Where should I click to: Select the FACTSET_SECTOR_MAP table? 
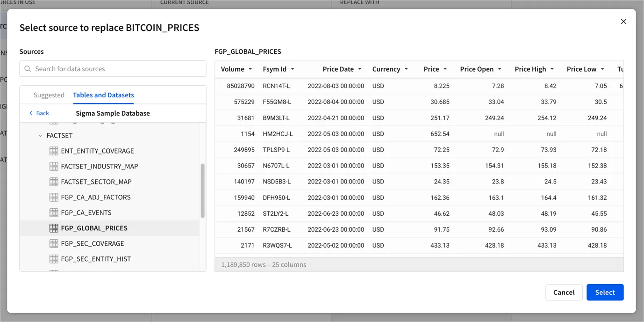[x=96, y=182]
